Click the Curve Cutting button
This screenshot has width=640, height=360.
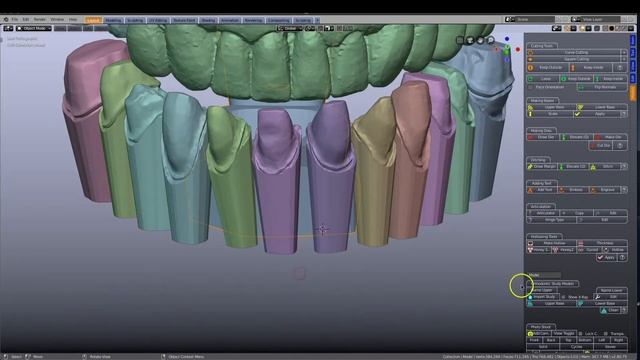click(573, 53)
